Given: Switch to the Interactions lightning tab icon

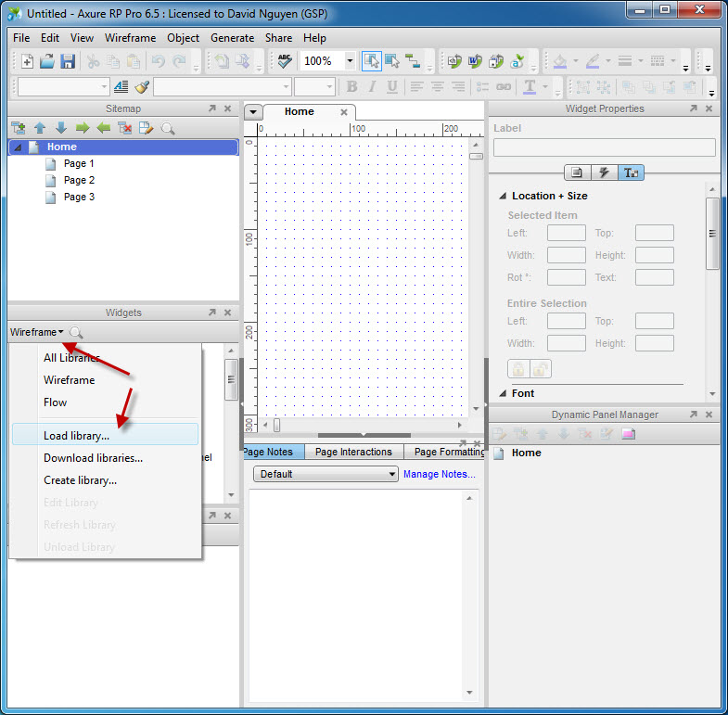Looking at the screenshot, I should click(605, 172).
